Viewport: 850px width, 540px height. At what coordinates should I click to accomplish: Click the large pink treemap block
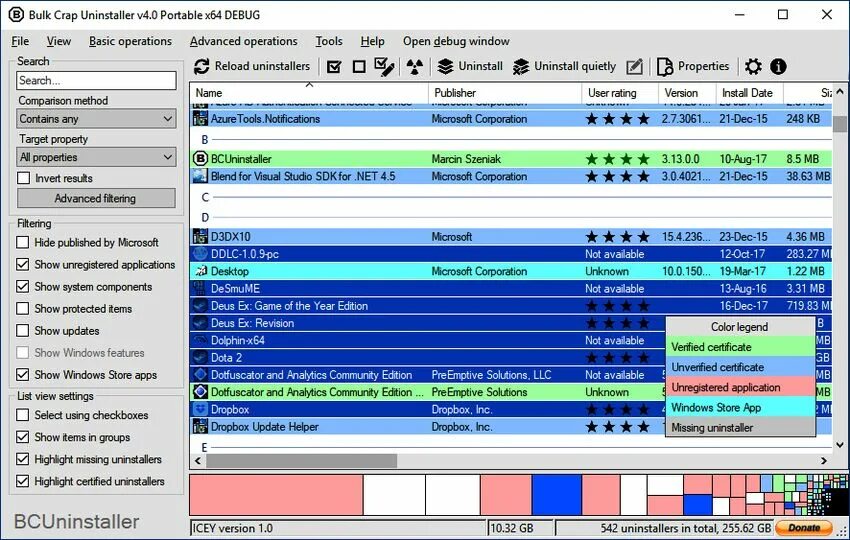(x=276, y=494)
